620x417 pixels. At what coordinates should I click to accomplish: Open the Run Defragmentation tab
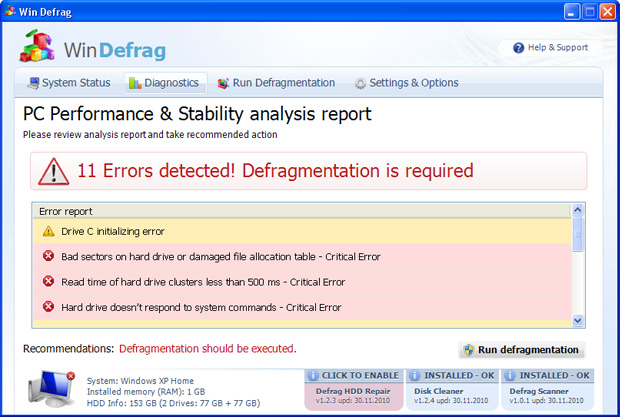point(276,83)
